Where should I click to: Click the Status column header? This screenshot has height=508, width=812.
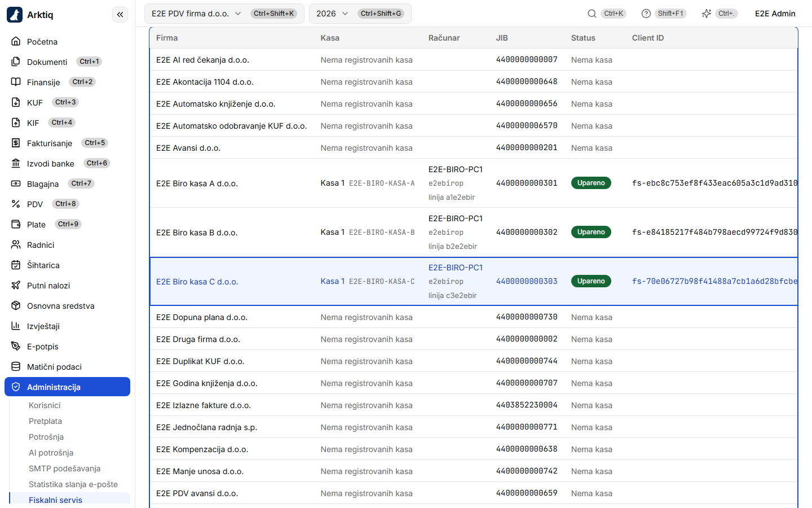pyautogui.click(x=583, y=38)
